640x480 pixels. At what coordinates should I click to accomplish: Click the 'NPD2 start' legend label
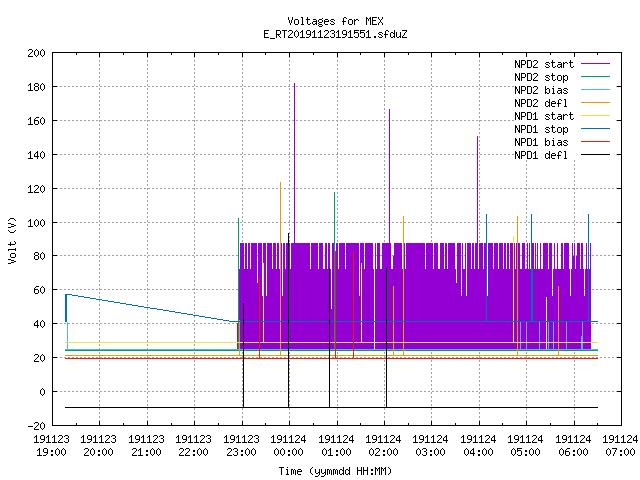coord(544,64)
